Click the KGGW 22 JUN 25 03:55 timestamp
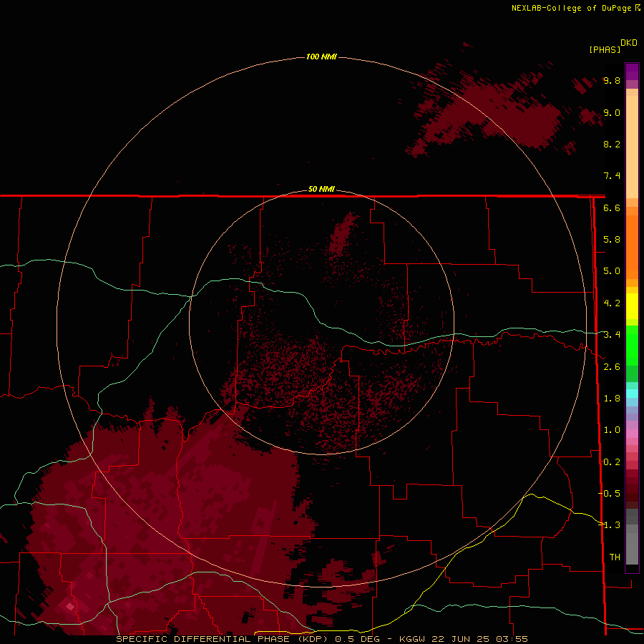This screenshot has height=644, width=644. [463, 639]
